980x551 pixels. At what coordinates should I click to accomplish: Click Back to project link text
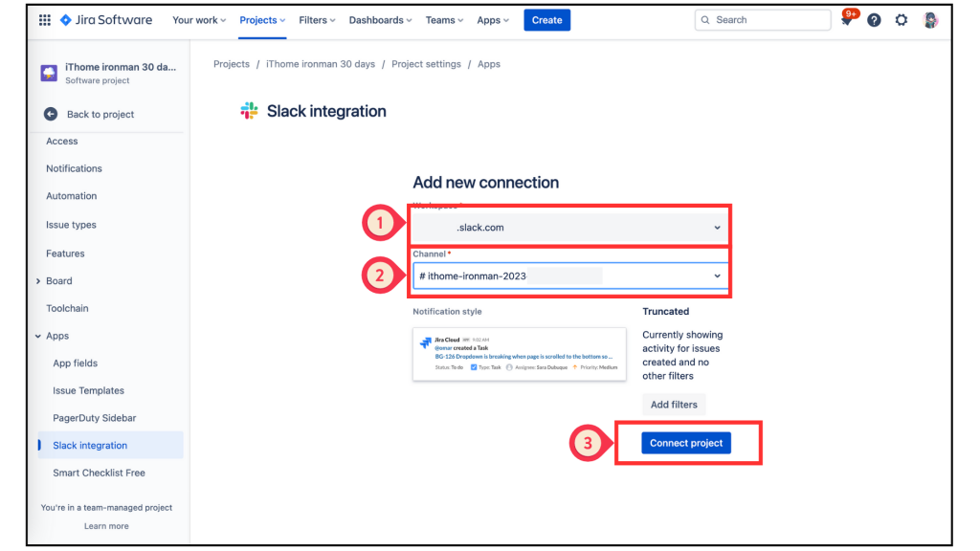coord(100,115)
